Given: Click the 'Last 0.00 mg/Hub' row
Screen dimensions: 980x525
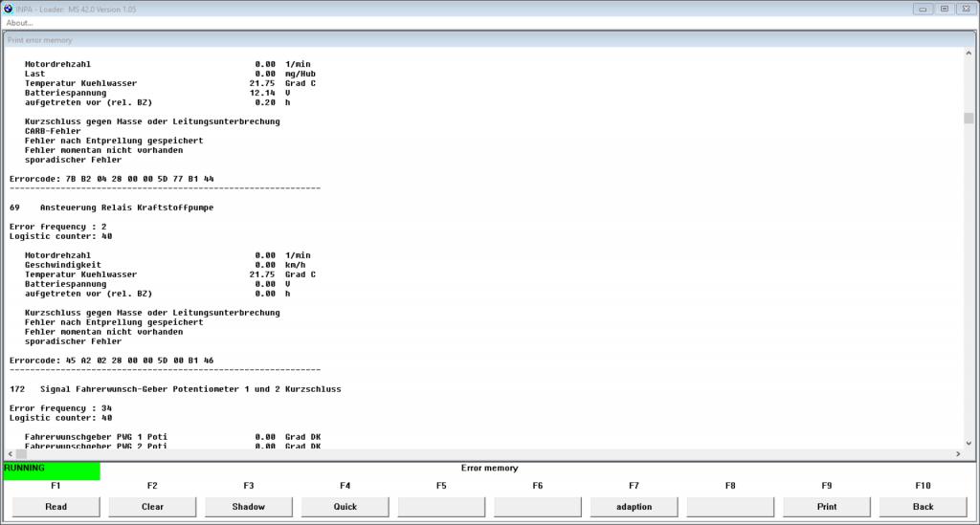Looking at the screenshot, I should pyautogui.click(x=170, y=74).
